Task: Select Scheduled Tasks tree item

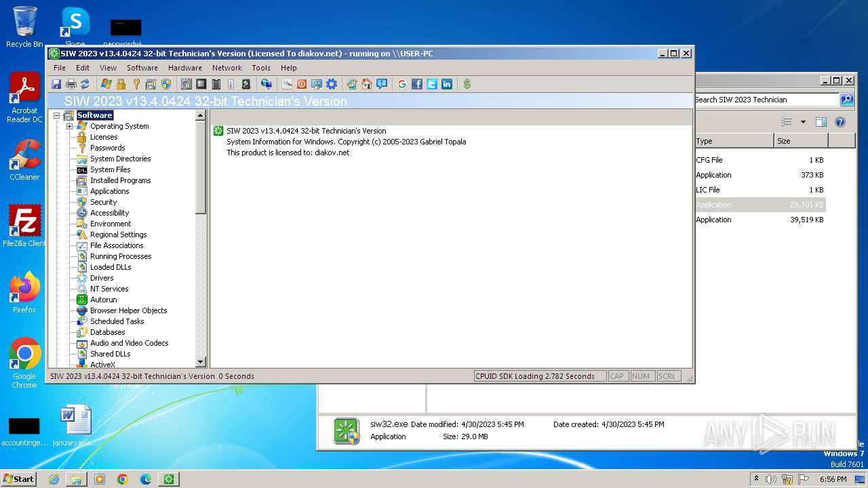Action: pyautogui.click(x=117, y=321)
